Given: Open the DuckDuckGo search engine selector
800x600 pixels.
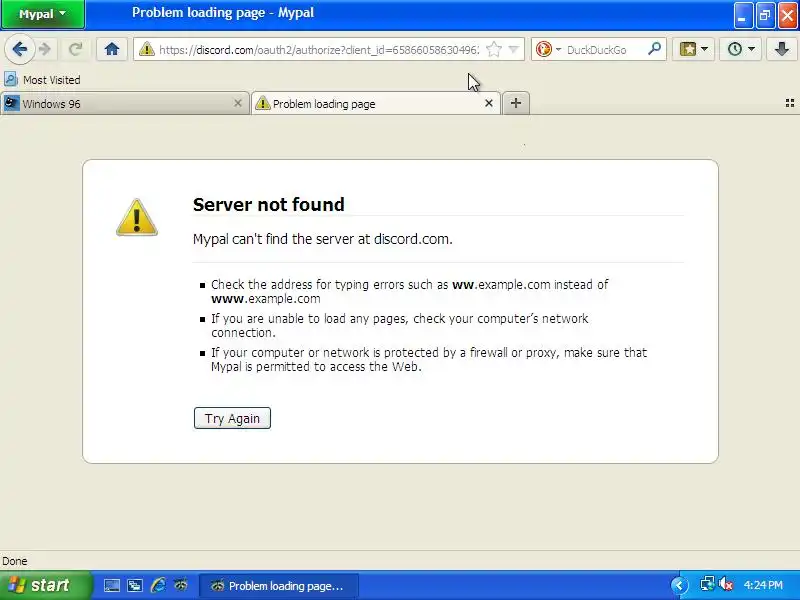Looking at the screenshot, I should [548, 49].
